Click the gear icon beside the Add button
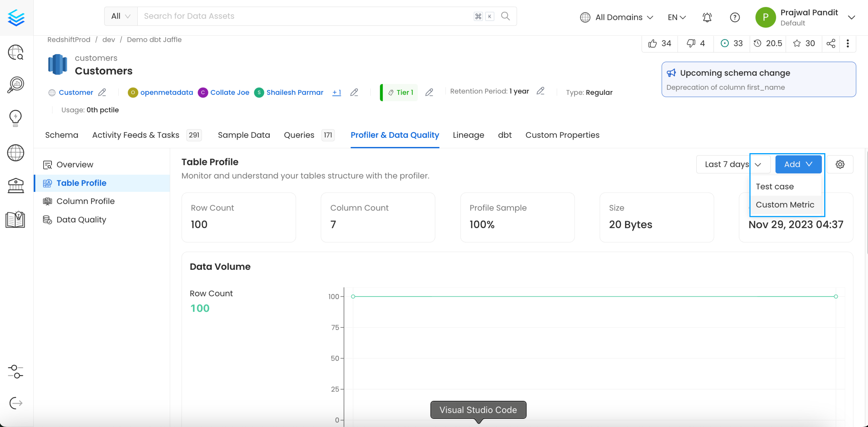 [x=840, y=164]
